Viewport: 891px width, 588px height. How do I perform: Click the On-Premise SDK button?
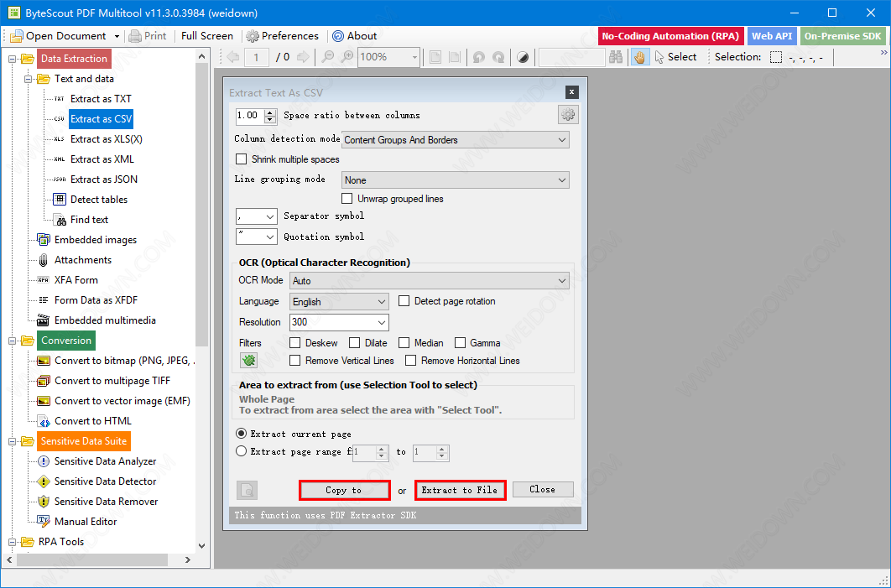click(842, 36)
